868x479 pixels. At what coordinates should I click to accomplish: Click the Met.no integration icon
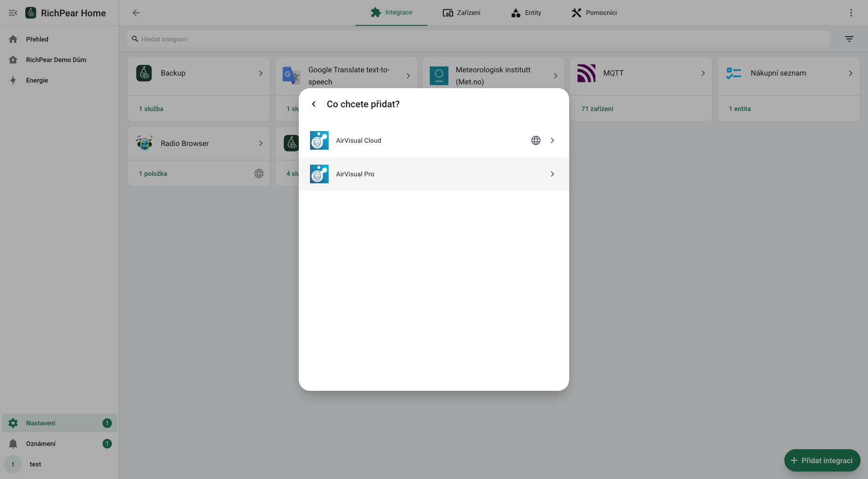[x=439, y=76]
